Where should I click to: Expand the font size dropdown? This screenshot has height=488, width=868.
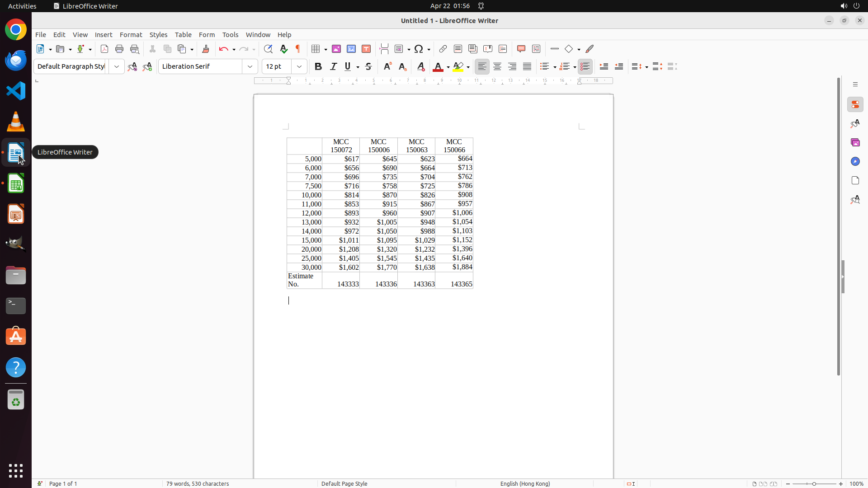[x=299, y=66]
